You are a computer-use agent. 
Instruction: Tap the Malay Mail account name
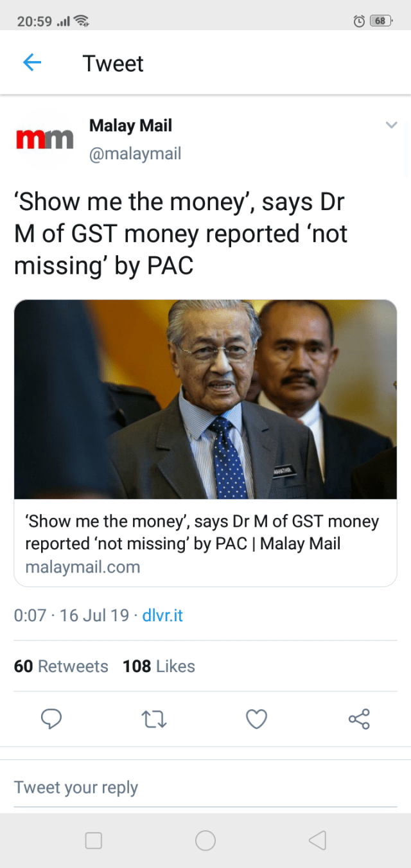tap(130, 125)
